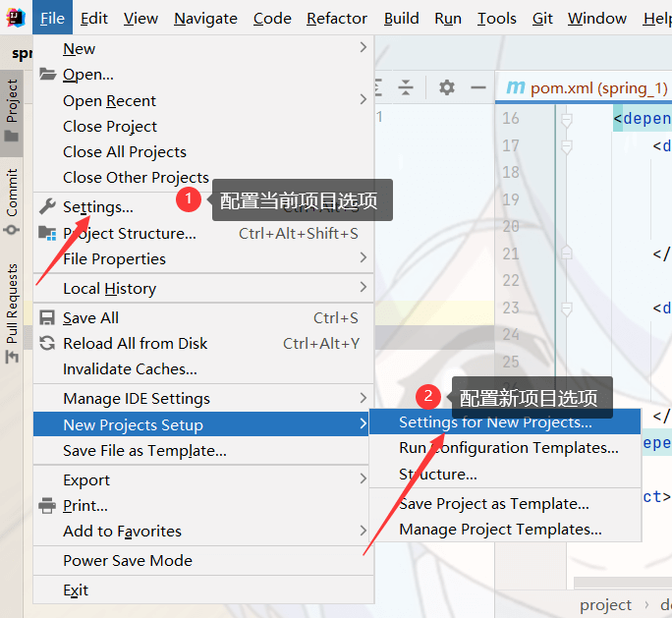Select Close Project
The image size is (672, 618).
(203, 127)
